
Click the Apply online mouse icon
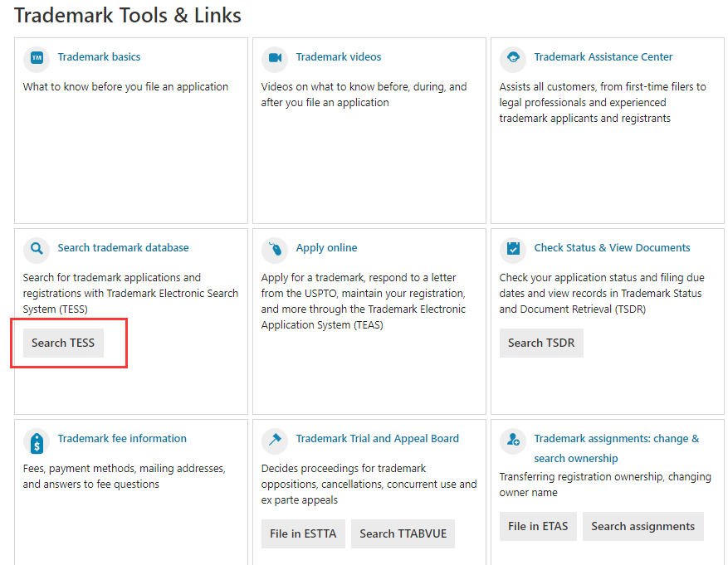[275, 249]
